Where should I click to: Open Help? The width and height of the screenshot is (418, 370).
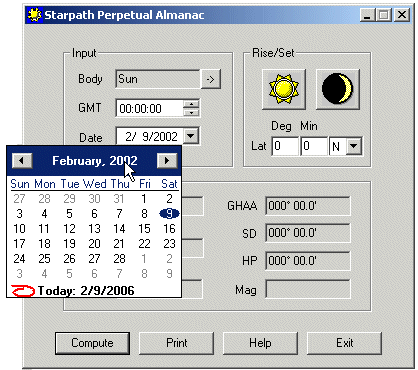pyautogui.click(x=260, y=343)
